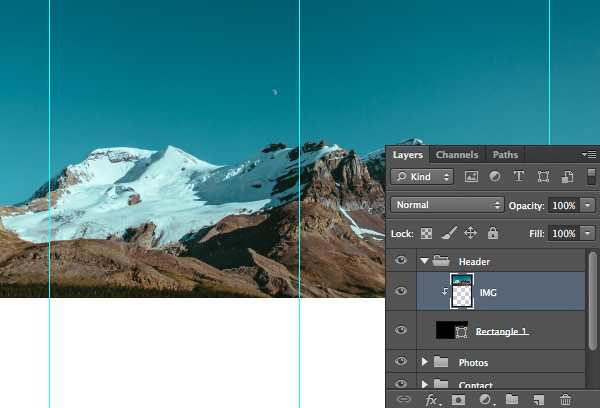Screen dimensions: 600x408
Task: Toggle layer filtering switch on or off
Action: [x=591, y=176]
